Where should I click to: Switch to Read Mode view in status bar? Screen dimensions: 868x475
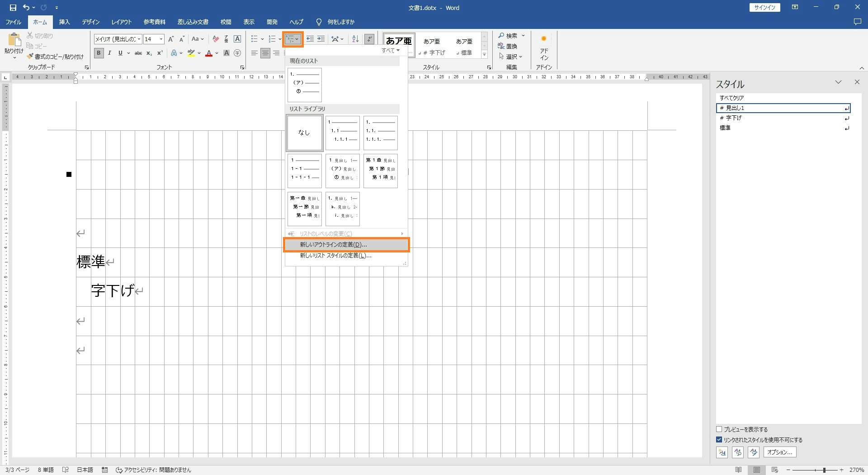[x=739, y=470]
